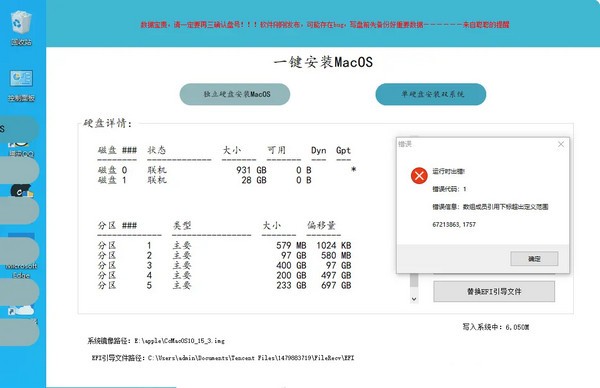Select partition 3 row (400 GB)
Screen dimensions: 600x388
coord(225,265)
